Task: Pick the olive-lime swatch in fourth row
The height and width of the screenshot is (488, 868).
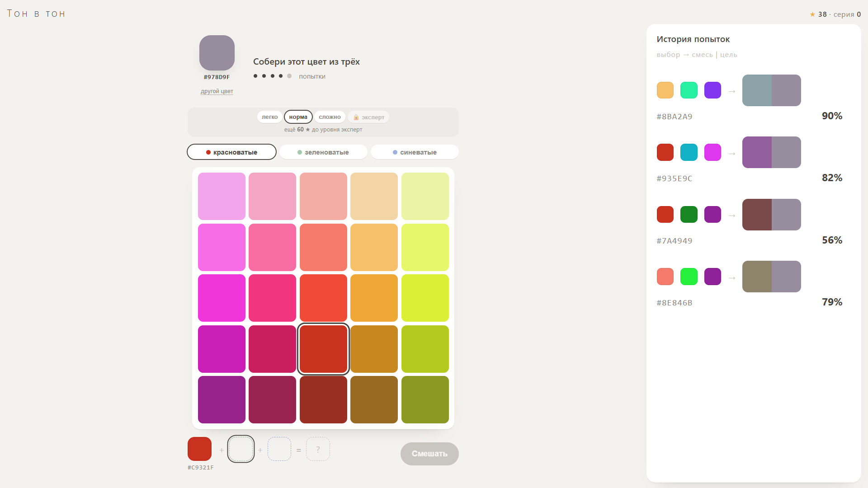Action: coord(425,349)
